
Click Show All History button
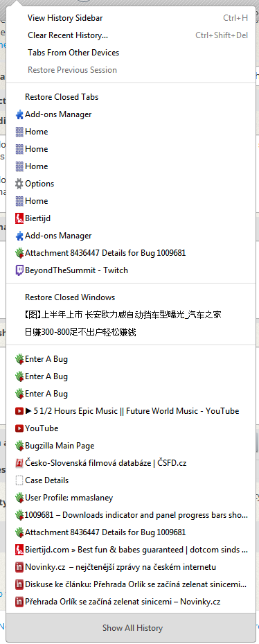click(x=130, y=628)
